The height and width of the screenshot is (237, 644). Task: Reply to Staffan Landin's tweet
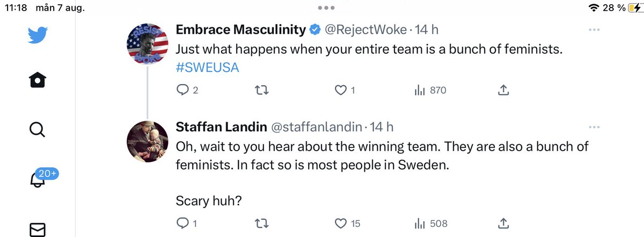click(187, 223)
